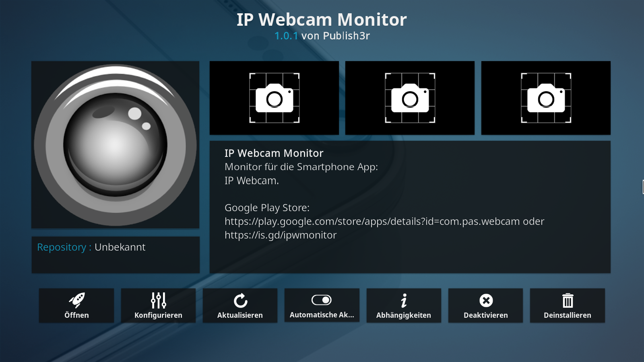
Task: Click the Konfigurieren label text
Action: point(158,315)
